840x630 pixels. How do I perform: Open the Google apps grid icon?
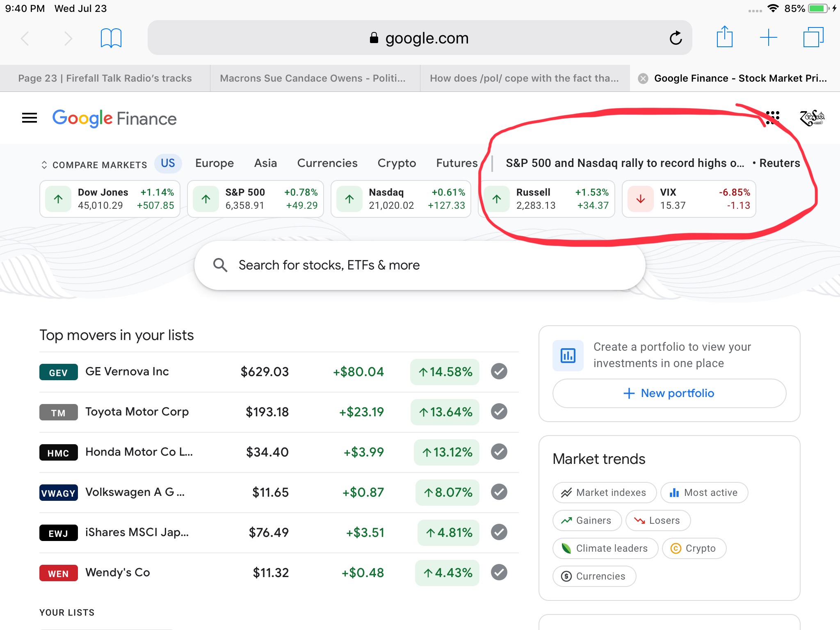pyautogui.click(x=772, y=118)
